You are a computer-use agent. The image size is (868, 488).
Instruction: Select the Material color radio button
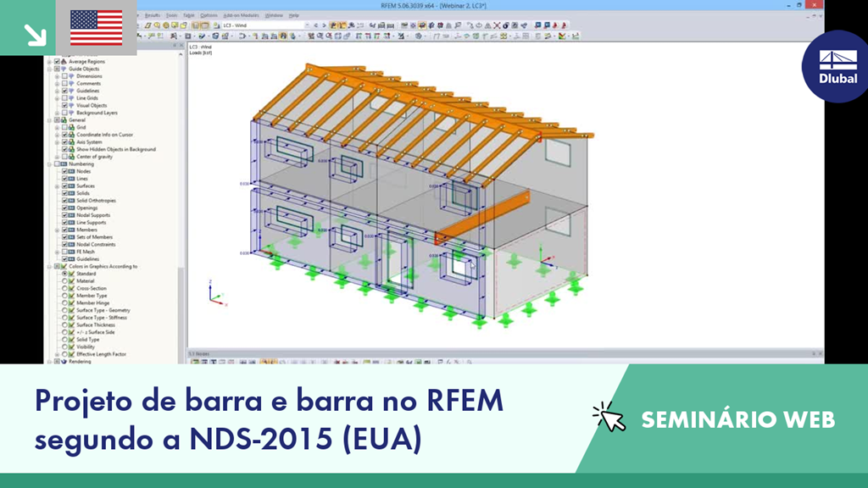pos(64,281)
